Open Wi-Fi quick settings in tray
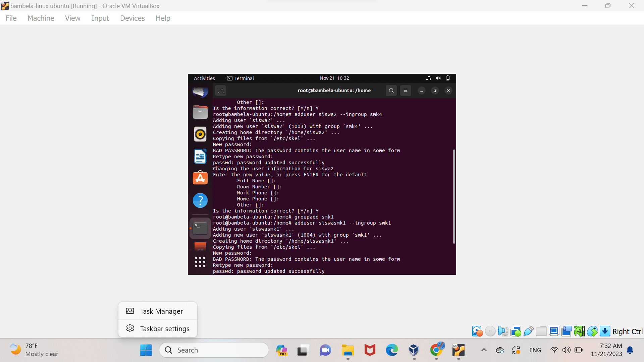The image size is (644, 362). (x=554, y=350)
